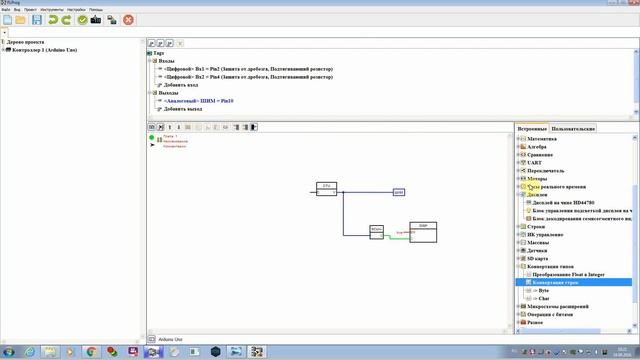Screen dimensions: 640x360
Task: Click Добавить вход in the Tags tree
Action: 181,85
